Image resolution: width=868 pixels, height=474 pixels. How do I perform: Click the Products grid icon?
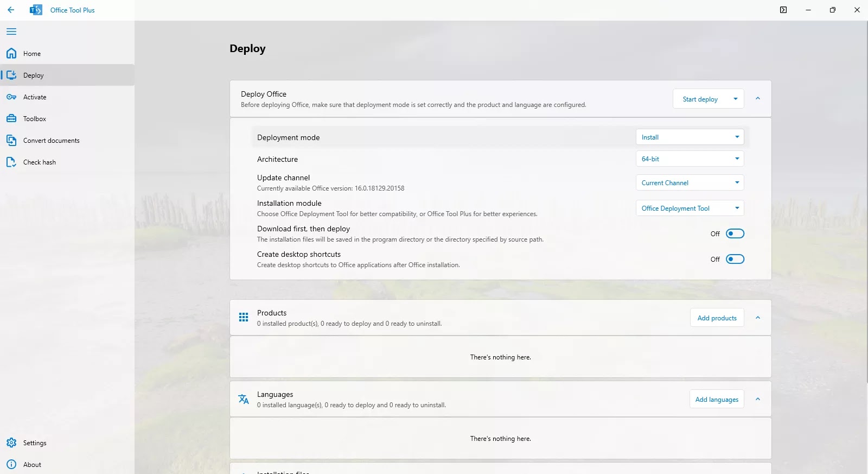pyautogui.click(x=244, y=317)
